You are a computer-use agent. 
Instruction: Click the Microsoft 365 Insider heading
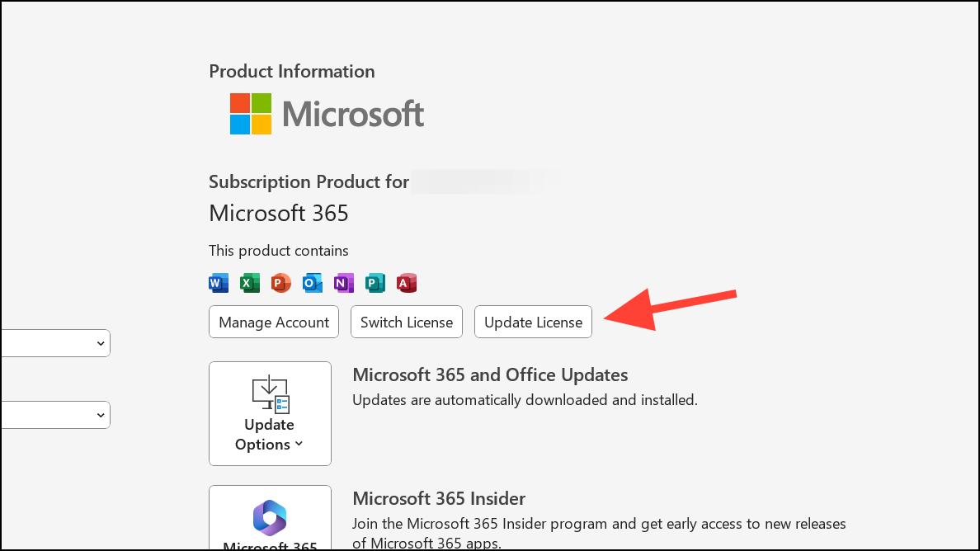coord(439,498)
